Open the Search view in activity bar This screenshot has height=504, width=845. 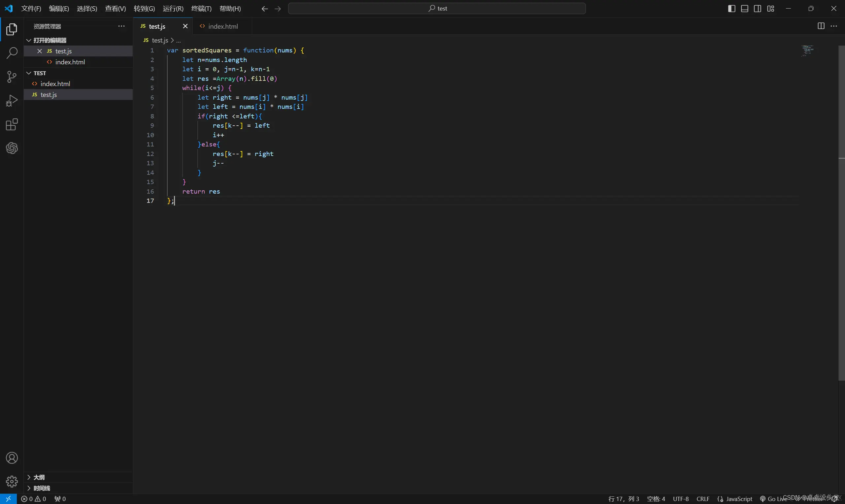[12, 53]
